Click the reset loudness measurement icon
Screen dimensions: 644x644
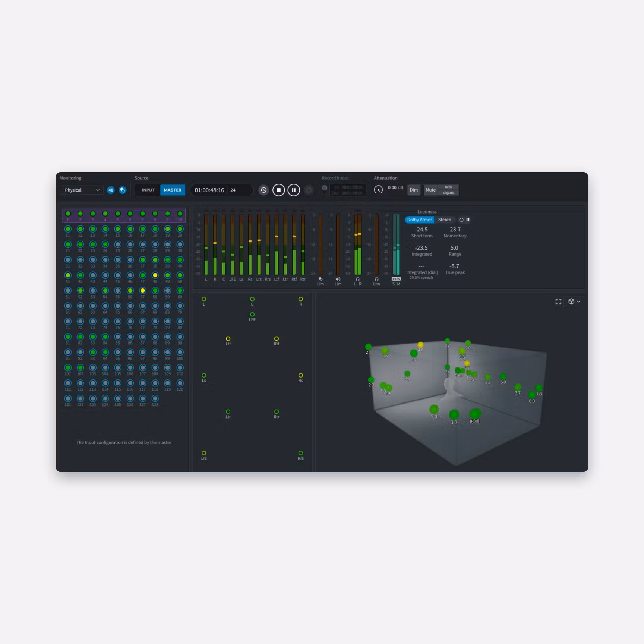(461, 220)
